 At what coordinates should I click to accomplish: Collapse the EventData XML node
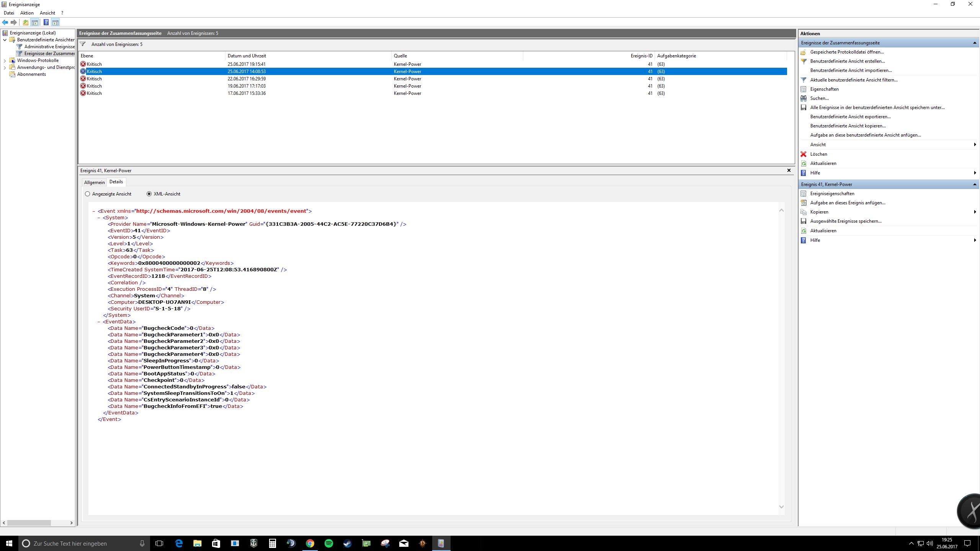[x=99, y=322]
